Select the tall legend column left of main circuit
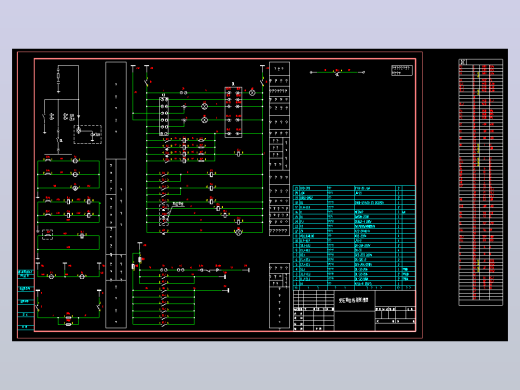Viewport: 520px width, 390px height. (116, 195)
